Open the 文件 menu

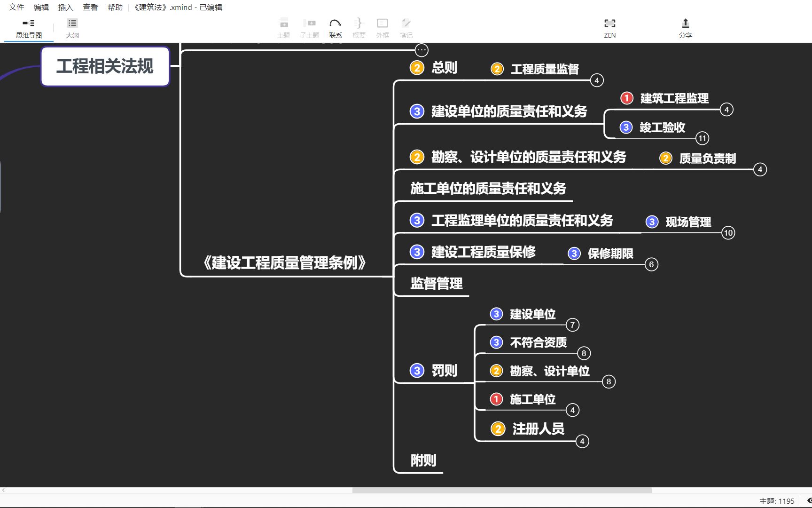pos(16,7)
